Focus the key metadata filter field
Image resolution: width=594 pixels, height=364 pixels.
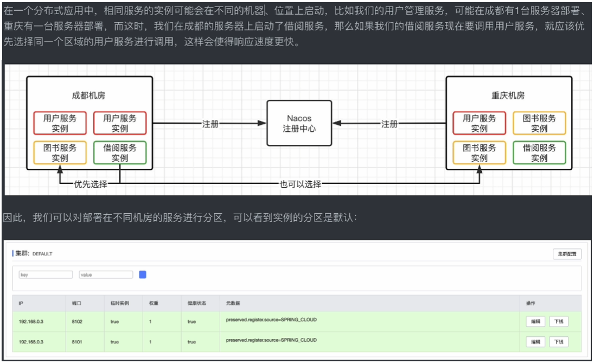(46, 275)
